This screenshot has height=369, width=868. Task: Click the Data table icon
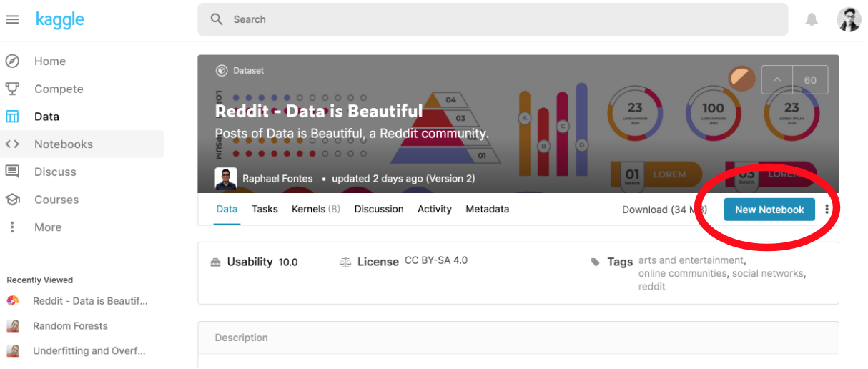12,117
